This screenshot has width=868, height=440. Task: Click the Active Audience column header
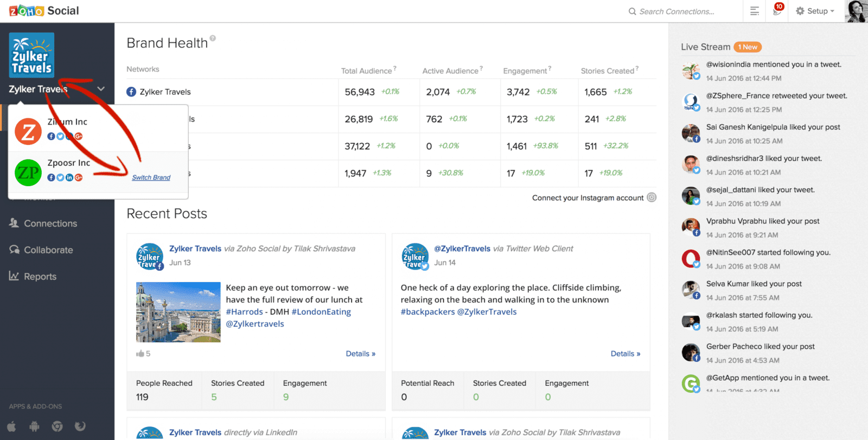(x=450, y=71)
